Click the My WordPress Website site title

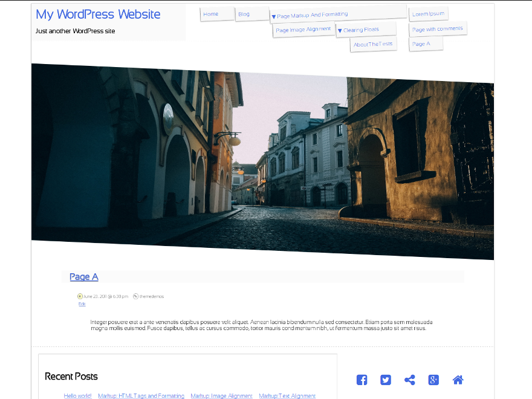click(98, 15)
